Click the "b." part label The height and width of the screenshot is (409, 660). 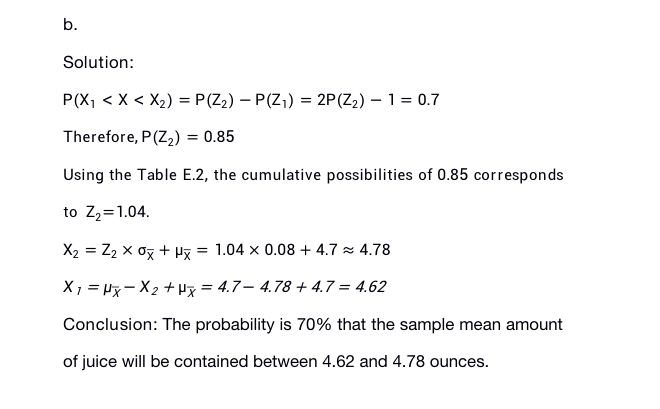click(x=70, y=25)
